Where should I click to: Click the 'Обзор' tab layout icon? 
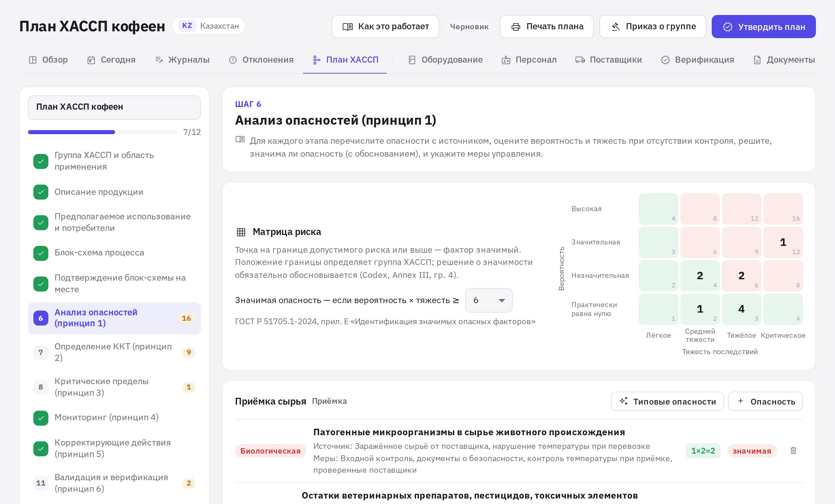[33, 60]
